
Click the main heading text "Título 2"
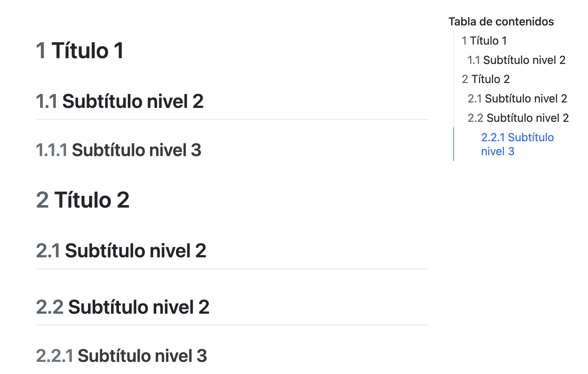(92, 200)
